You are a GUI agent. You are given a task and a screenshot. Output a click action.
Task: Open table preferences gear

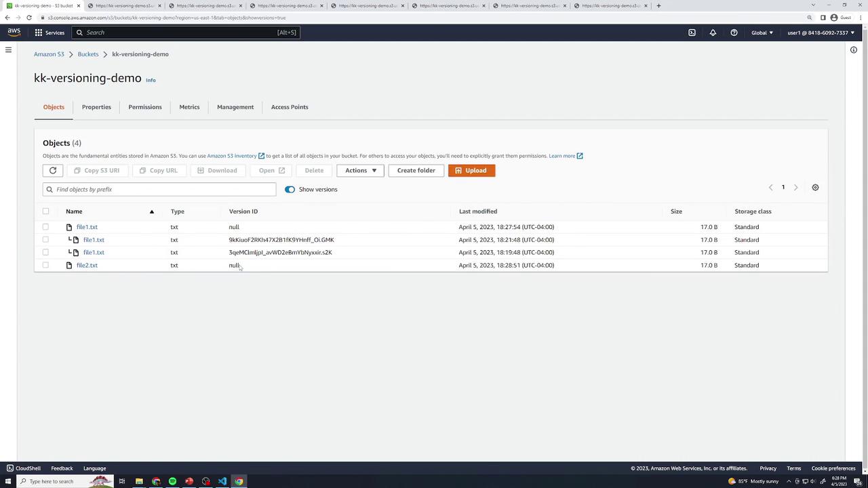[815, 188]
